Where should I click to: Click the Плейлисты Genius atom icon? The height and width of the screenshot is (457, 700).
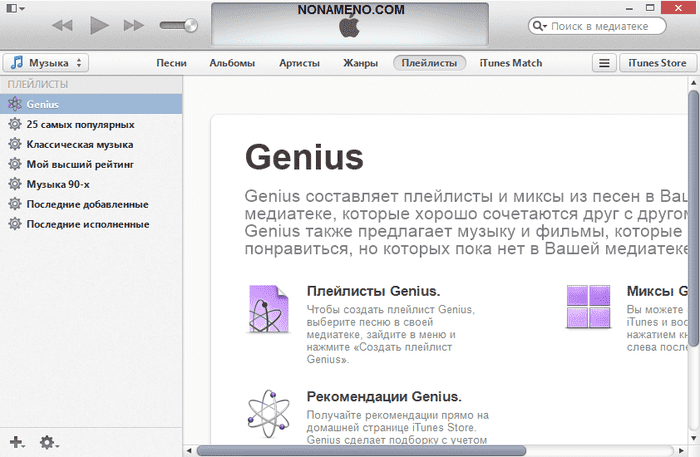click(x=268, y=308)
